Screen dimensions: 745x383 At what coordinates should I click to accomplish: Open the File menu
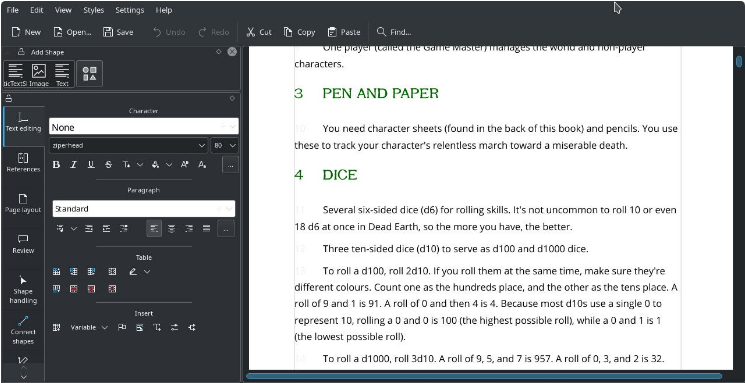[13, 10]
